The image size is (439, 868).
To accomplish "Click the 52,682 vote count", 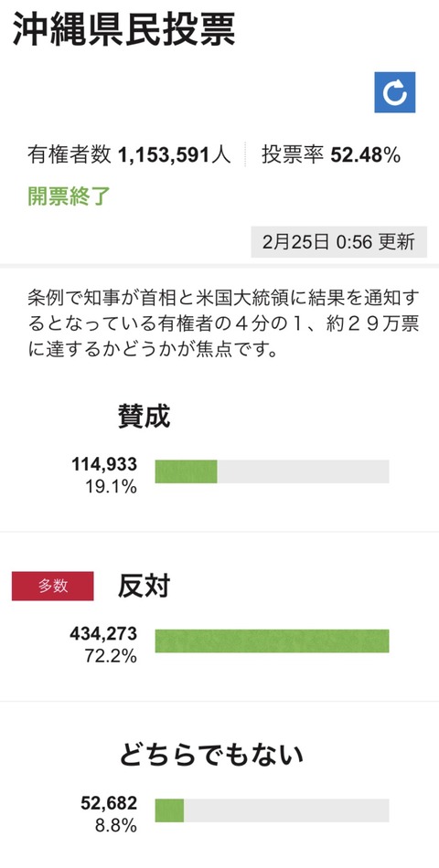I will pos(109,803).
